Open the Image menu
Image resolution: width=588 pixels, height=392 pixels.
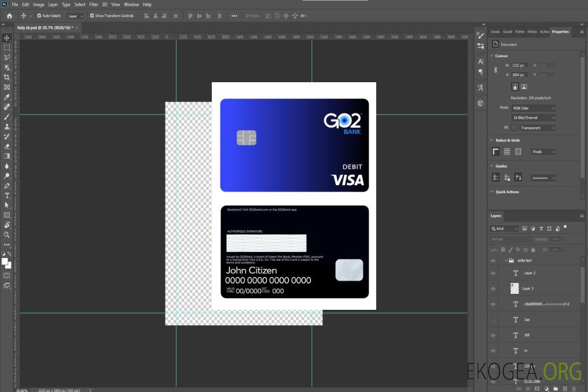click(39, 4)
